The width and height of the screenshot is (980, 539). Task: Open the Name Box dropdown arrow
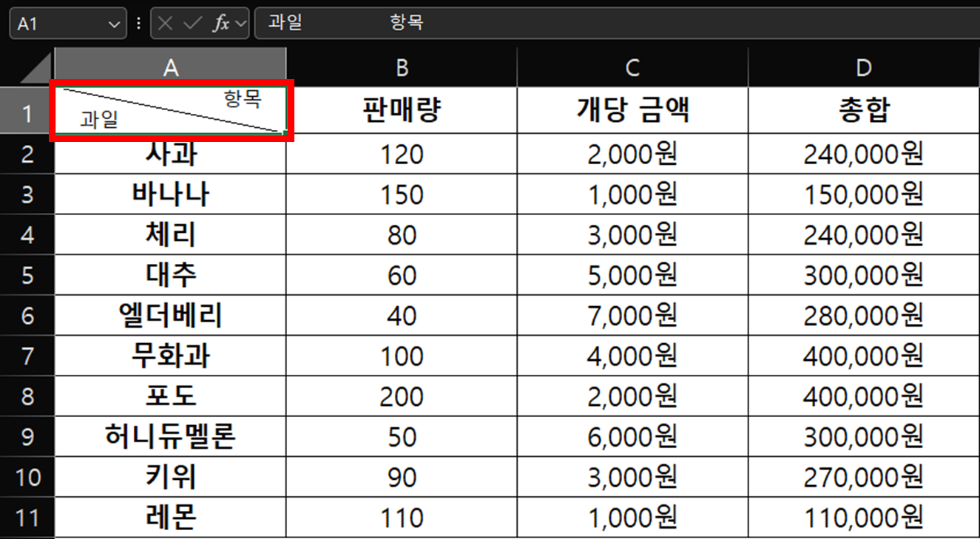click(x=115, y=23)
